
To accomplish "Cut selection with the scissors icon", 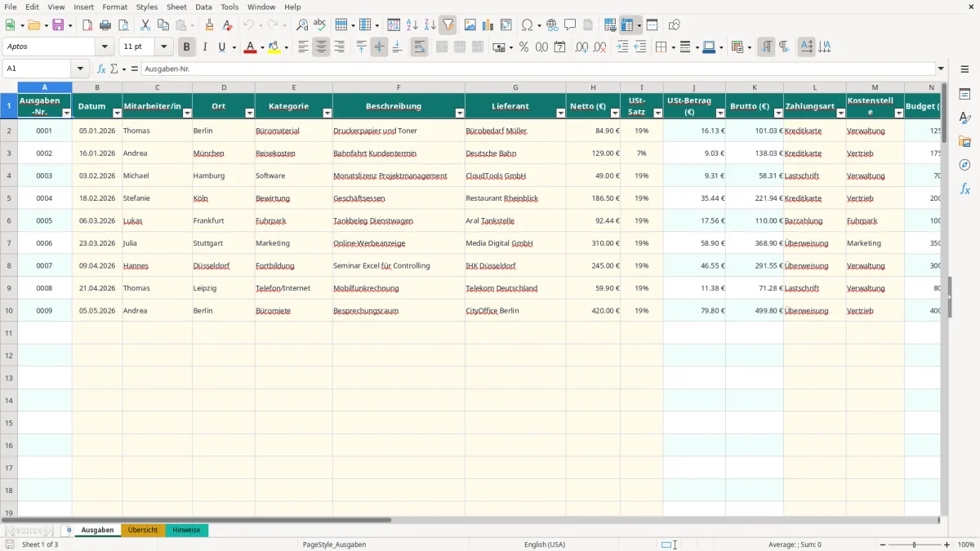I will coord(145,25).
